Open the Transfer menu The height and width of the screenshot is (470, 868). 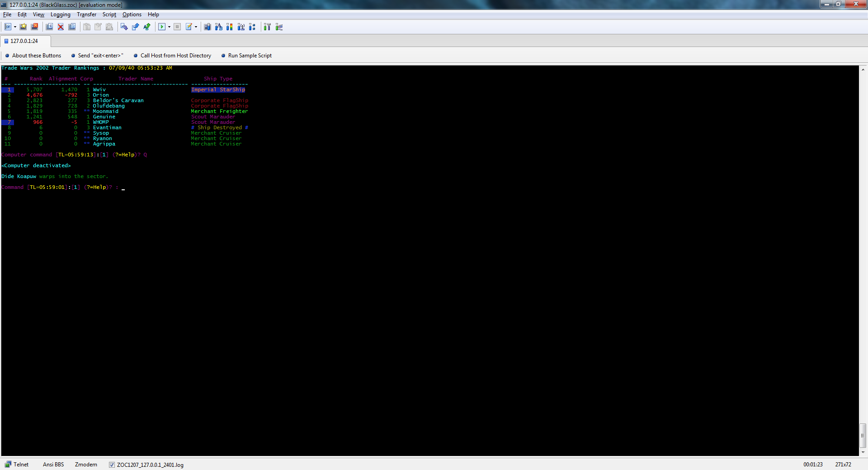tap(86, 14)
